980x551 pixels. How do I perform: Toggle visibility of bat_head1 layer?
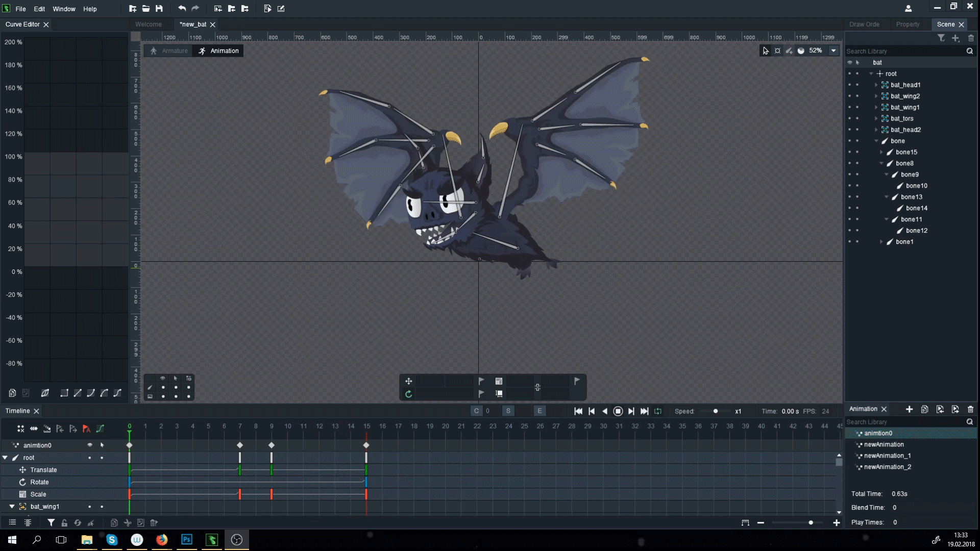[849, 85]
